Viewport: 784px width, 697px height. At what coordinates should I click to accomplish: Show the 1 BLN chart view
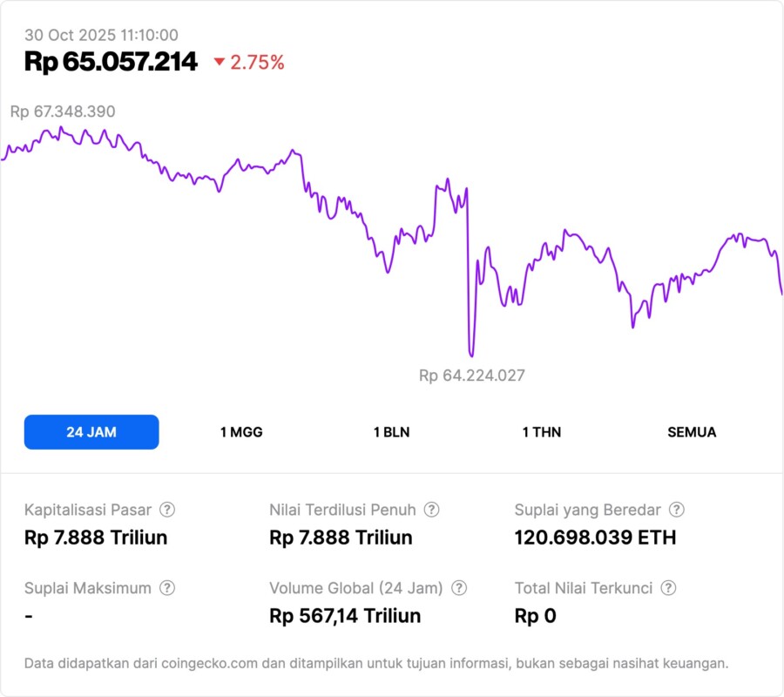pyautogui.click(x=392, y=432)
